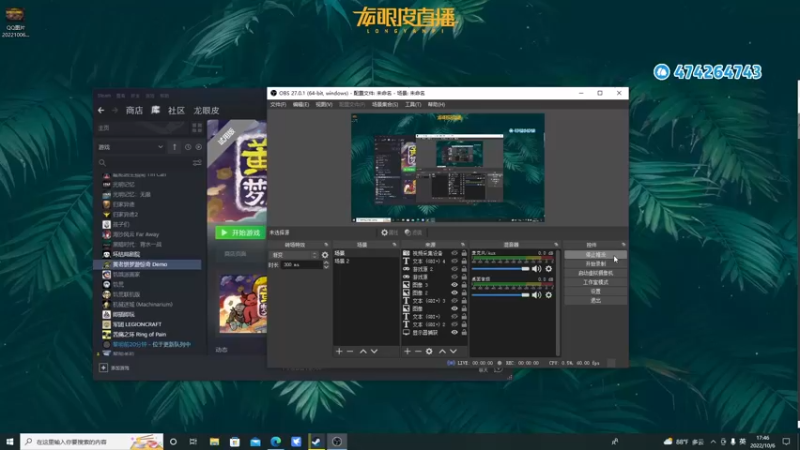Open the Steam 游戏 category dropdown

[x=131, y=147]
